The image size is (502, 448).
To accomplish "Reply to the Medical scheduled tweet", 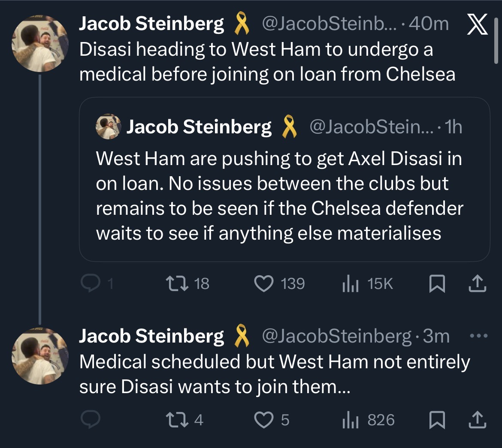I will (91, 420).
